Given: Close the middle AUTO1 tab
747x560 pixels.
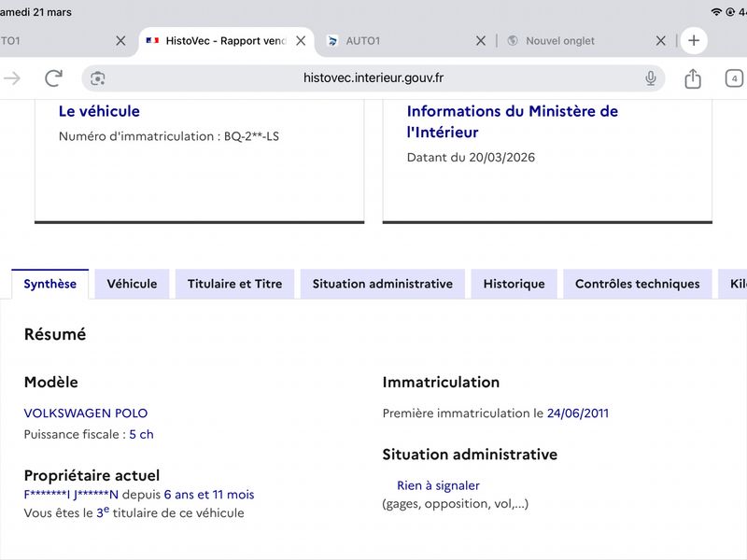Looking at the screenshot, I should [x=481, y=41].
